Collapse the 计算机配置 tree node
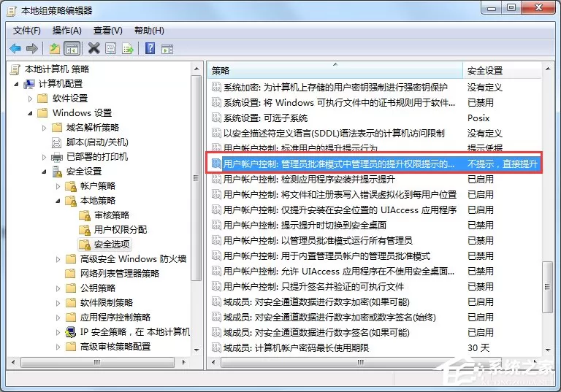Viewport: 561px width, 392px height. click(x=16, y=84)
